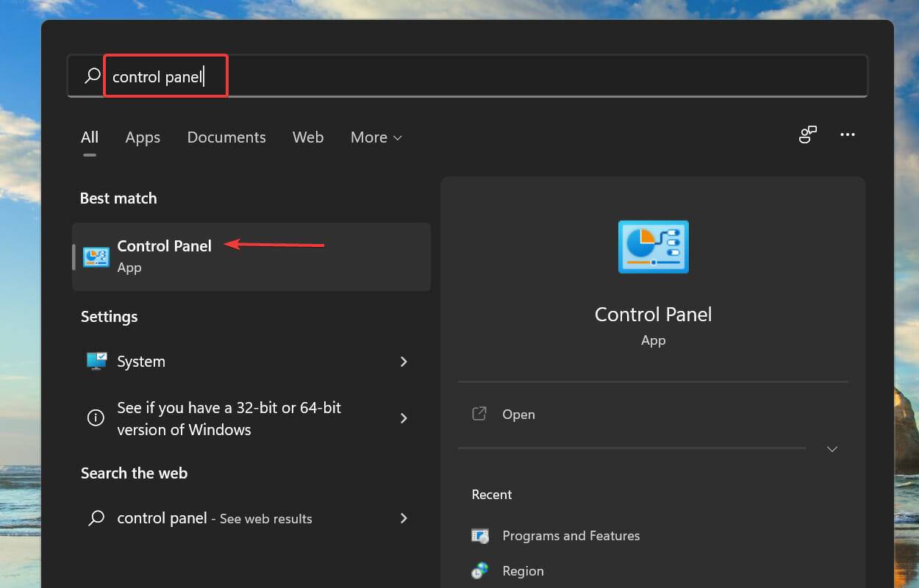Expand the Search the web result chevron
The height and width of the screenshot is (588, 919).
[x=404, y=518]
